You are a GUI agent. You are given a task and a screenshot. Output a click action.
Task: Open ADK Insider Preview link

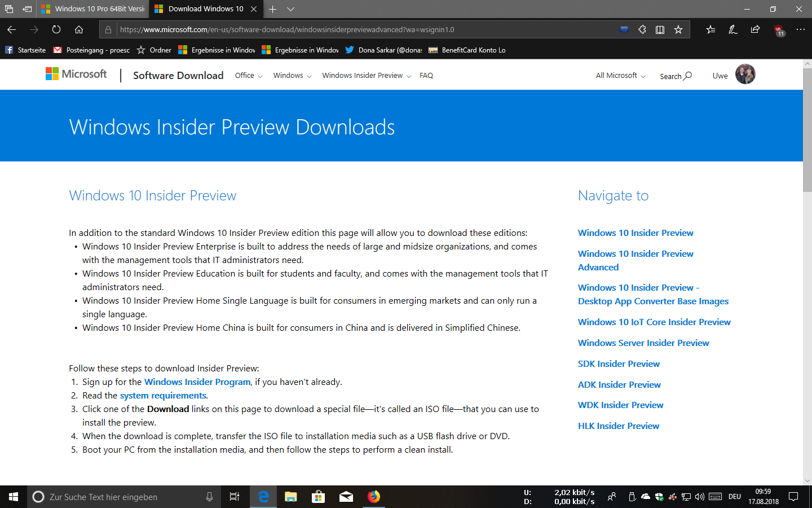(x=619, y=384)
